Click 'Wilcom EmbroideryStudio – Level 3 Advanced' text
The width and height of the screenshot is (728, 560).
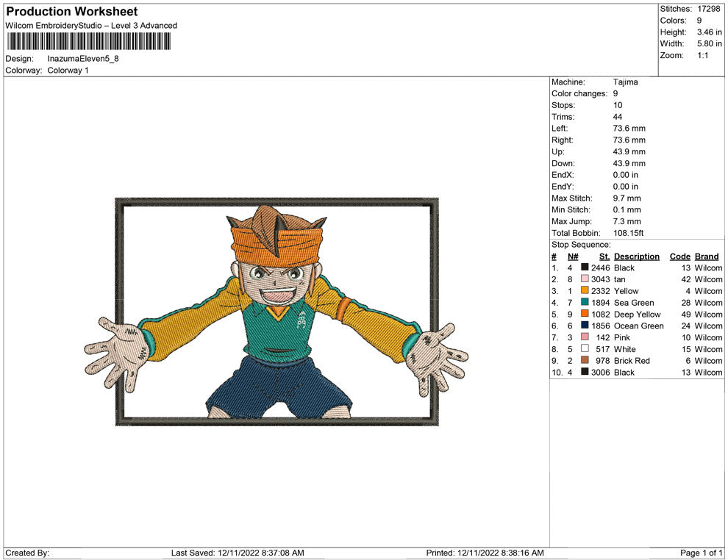pyautogui.click(x=91, y=26)
